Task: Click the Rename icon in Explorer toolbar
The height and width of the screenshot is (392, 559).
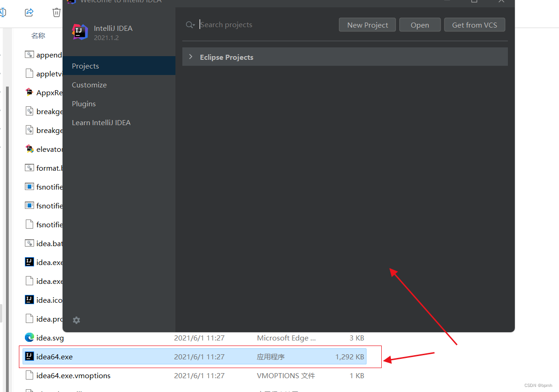Action: coord(4,11)
